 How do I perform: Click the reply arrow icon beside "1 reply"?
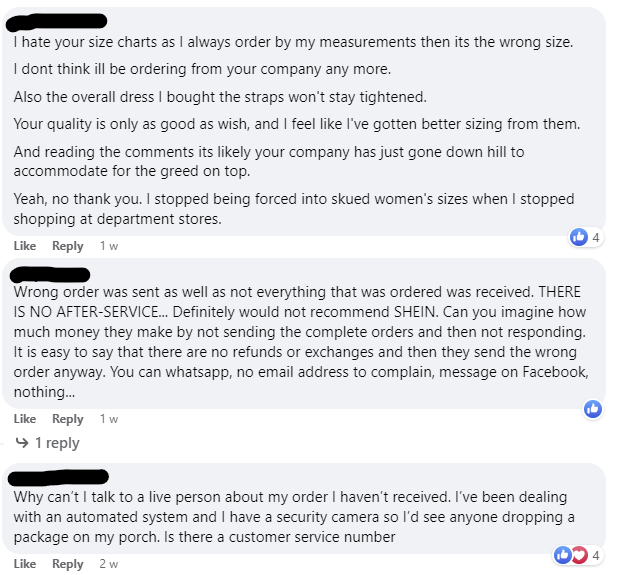tap(22, 443)
